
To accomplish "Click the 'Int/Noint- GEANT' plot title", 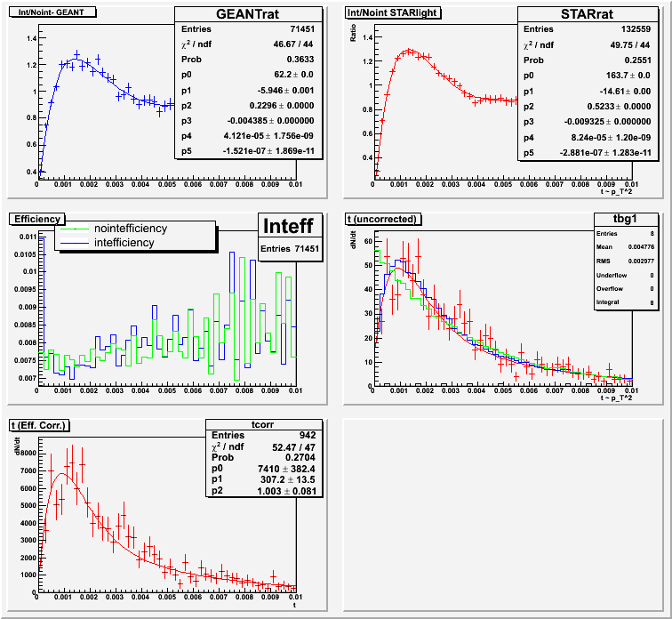I will [x=44, y=12].
